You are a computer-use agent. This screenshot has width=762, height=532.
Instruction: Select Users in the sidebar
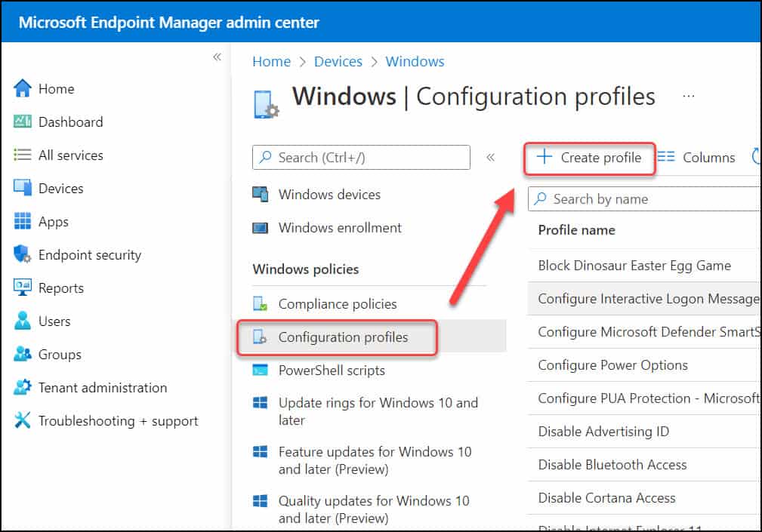[x=54, y=321]
